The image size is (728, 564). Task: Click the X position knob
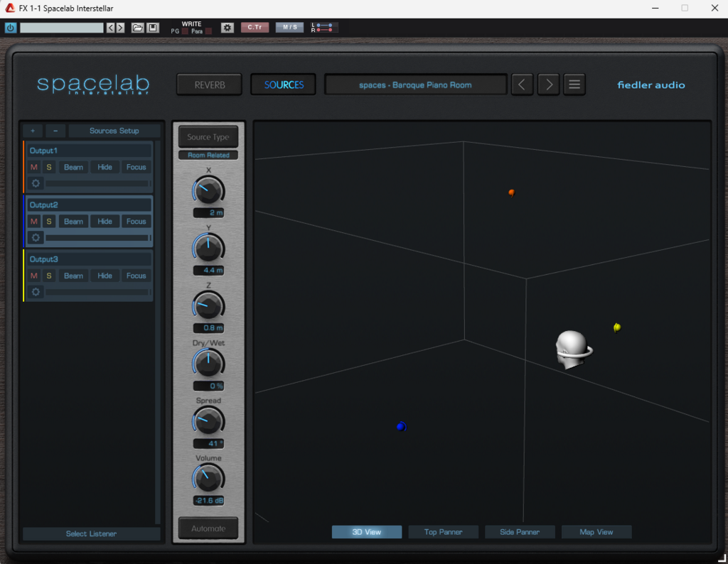click(208, 190)
